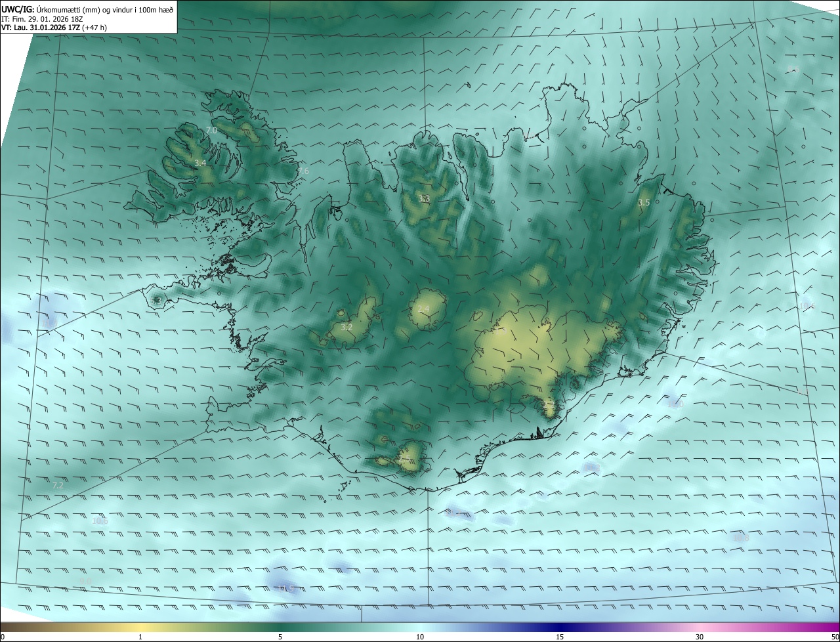Click the '50' tick ending the colour scale
840x642 pixels.
[835, 637]
